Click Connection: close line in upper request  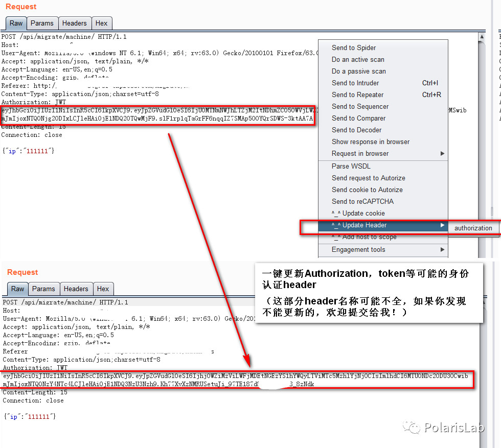[32, 135]
